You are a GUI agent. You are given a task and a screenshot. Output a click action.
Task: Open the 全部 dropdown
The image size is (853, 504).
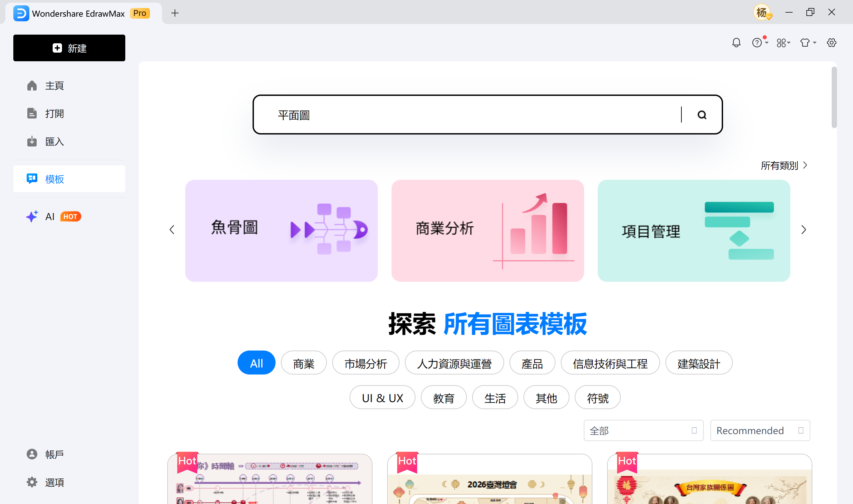(x=643, y=430)
